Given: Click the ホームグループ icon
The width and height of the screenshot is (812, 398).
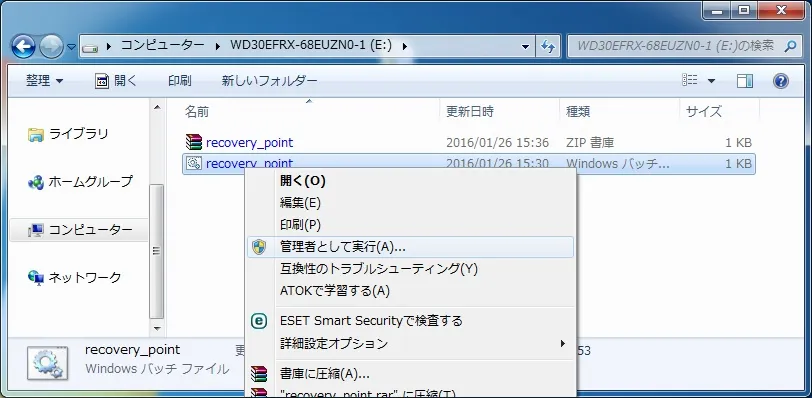Looking at the screenshot, I should tap(36, 182).
